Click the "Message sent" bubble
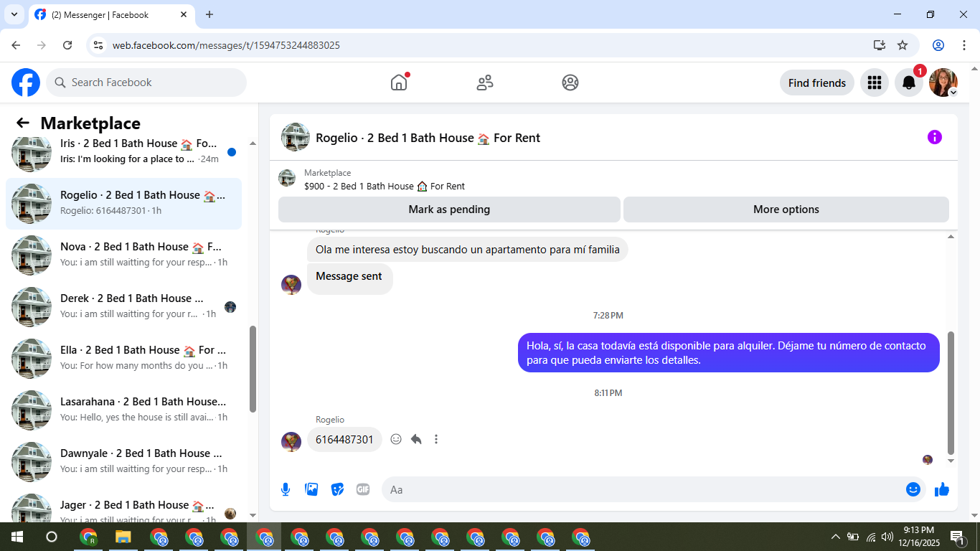This screenshot has width=980, height=551. pos(349,279)
